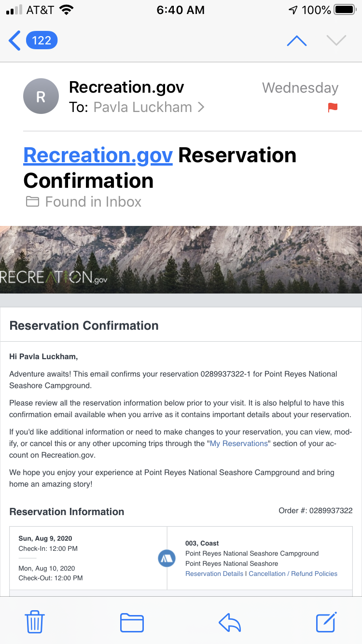Compose a new message with pencil icon

coord(327,622)
